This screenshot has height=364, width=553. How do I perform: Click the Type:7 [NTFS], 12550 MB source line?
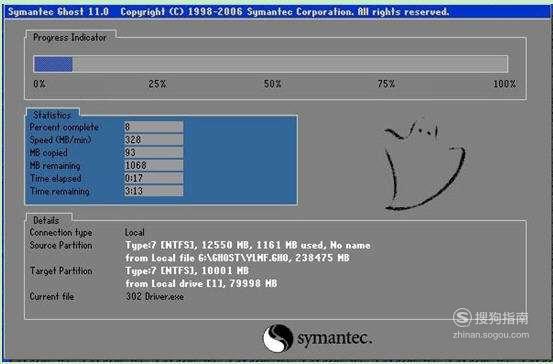248,245
